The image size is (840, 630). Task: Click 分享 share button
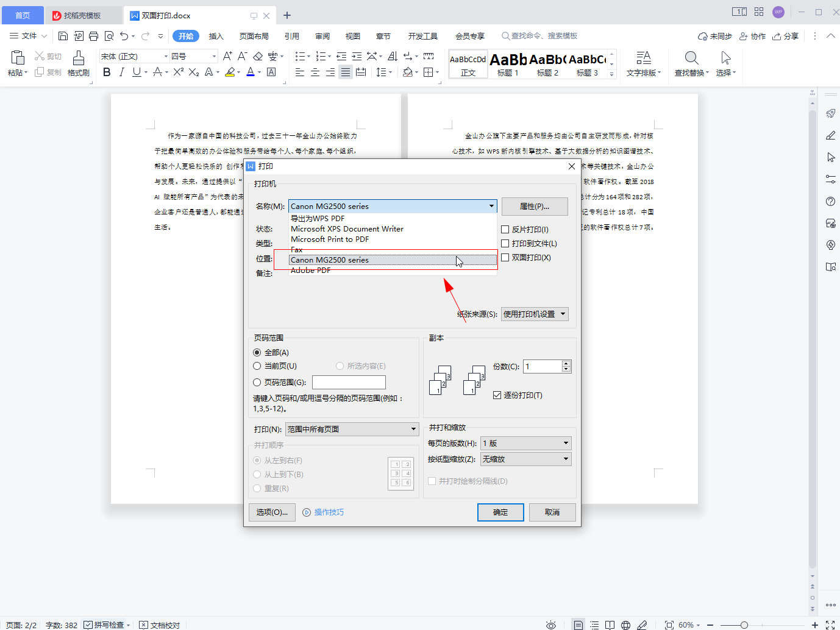[x=786, y=36]
